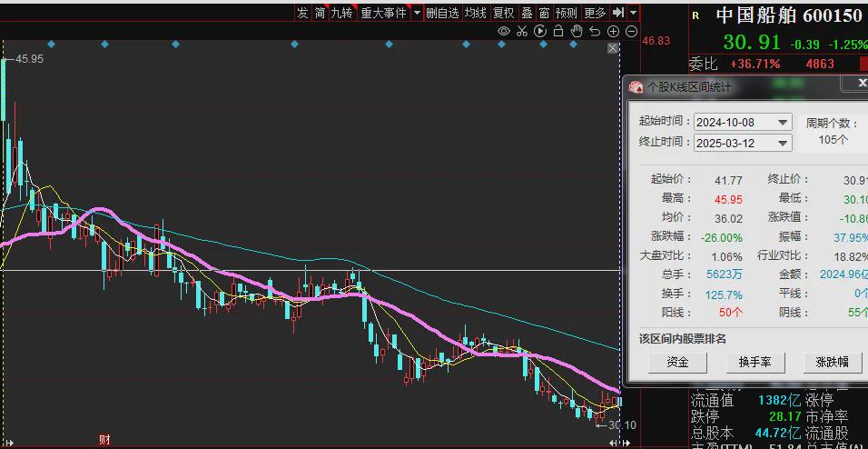Click the 最高 value 45.95 in dialog

click(728, 199)
